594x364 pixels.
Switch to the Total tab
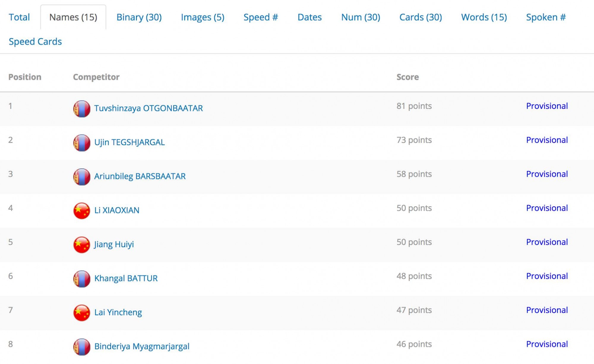coord(19,17)
